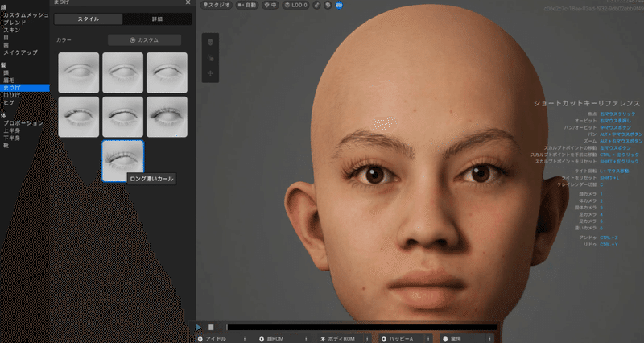
Task: Open 下半身 in the sidebar
Action: tap(11, 138)
